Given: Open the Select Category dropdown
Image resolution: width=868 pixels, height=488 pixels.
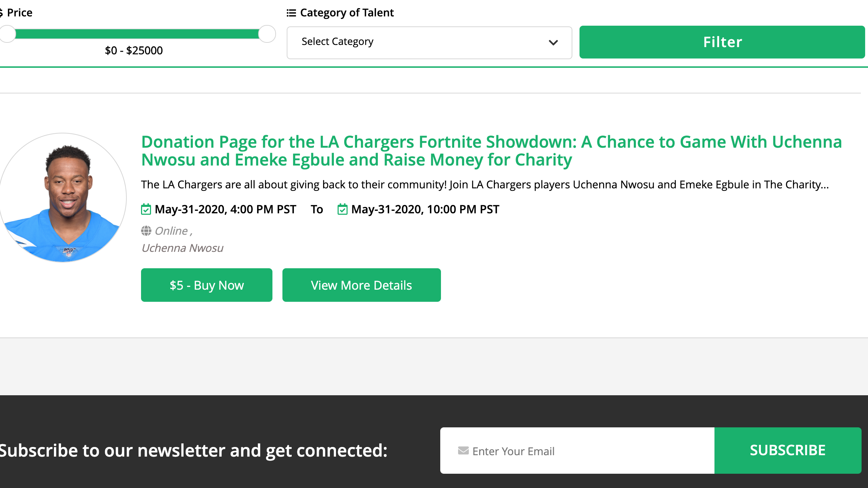Looking at the screenshot, I should 428,42.
